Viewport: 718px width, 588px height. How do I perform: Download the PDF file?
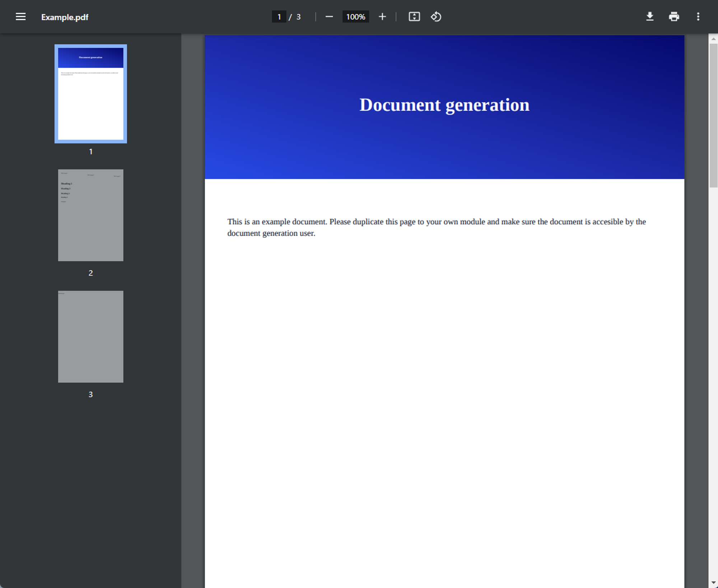tap(650, 17)
